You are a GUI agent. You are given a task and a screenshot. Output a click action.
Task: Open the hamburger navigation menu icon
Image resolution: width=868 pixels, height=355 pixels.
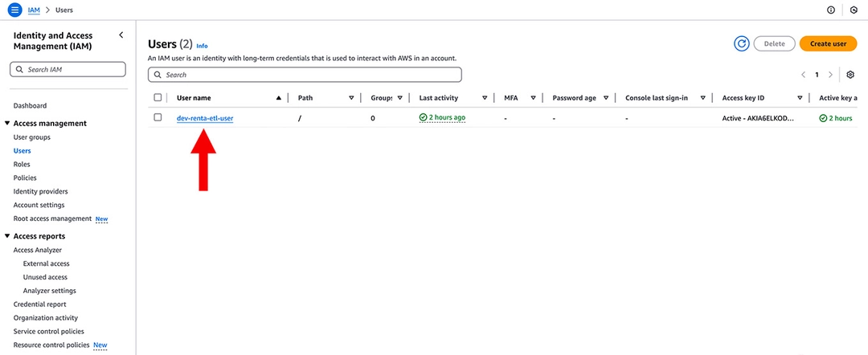(15, 10)
